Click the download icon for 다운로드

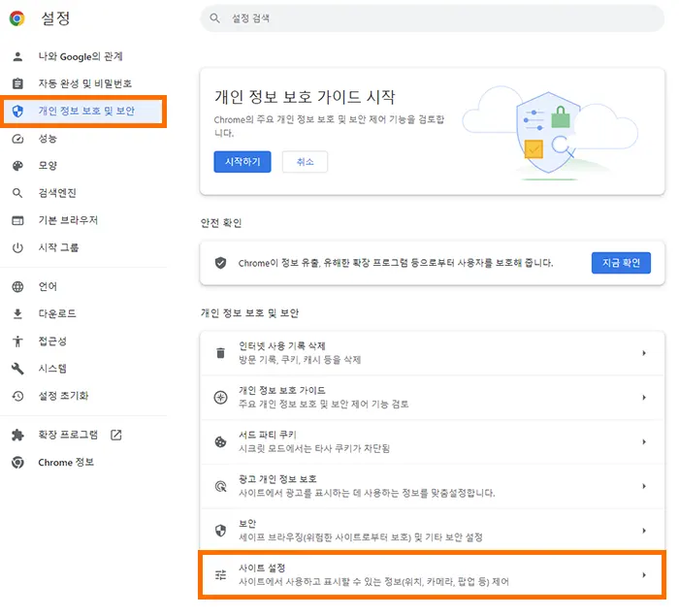click(x=17, y=313)
